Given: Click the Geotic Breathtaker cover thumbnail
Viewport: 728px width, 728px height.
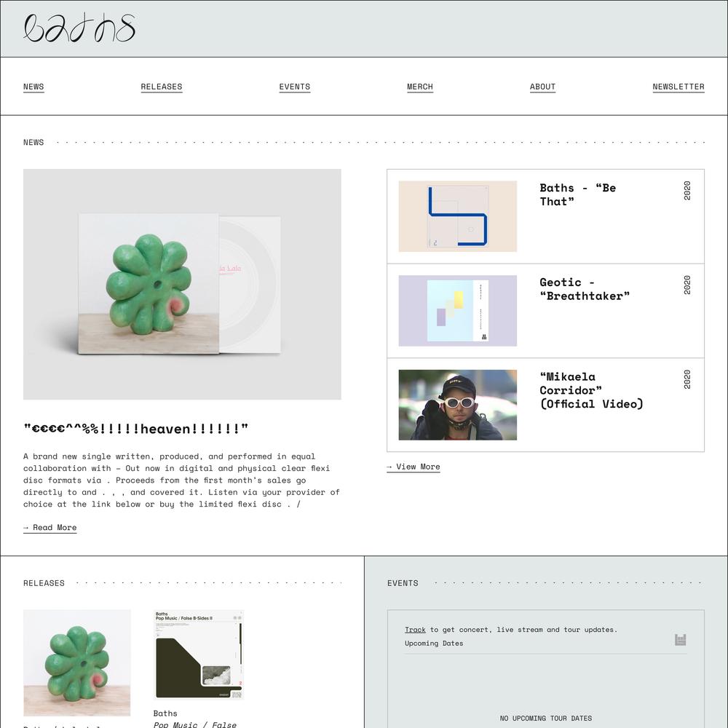Looking at the screenshot, I should pos(457,311).
